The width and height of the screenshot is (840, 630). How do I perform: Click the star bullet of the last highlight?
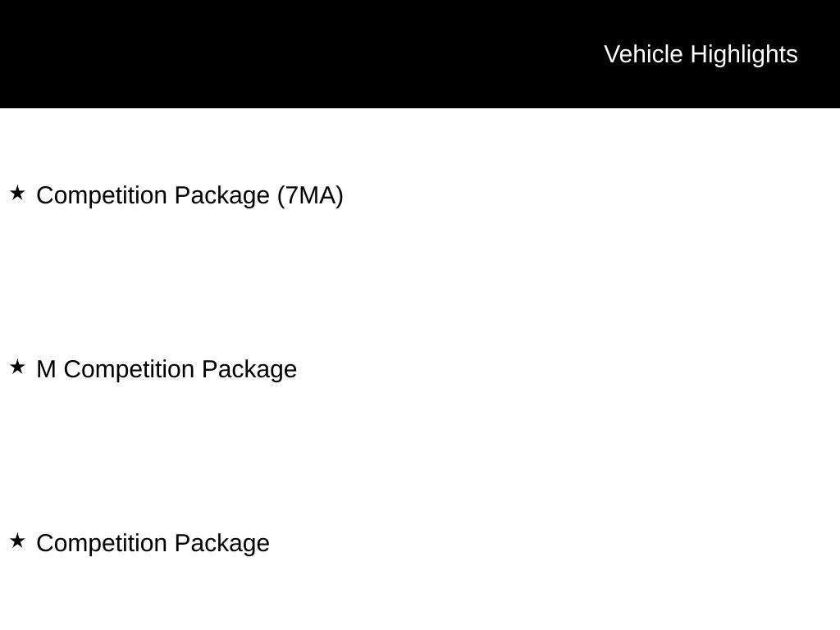pos(17,541)
